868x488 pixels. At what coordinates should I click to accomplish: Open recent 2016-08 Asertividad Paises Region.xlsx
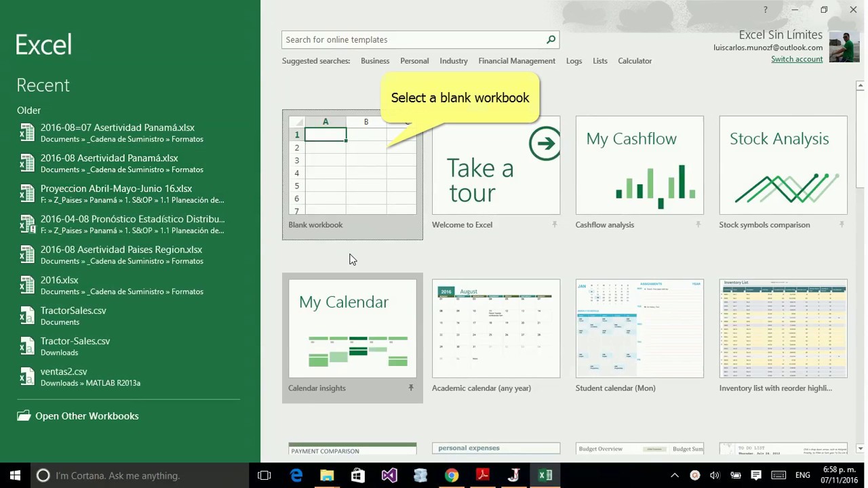pos(130,255)
